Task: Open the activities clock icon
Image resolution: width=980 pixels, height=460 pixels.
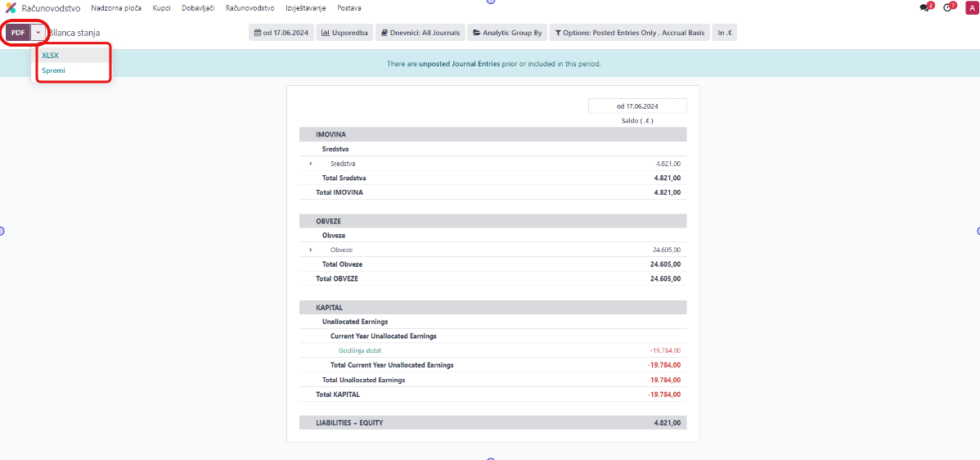Action: point(948,7)
